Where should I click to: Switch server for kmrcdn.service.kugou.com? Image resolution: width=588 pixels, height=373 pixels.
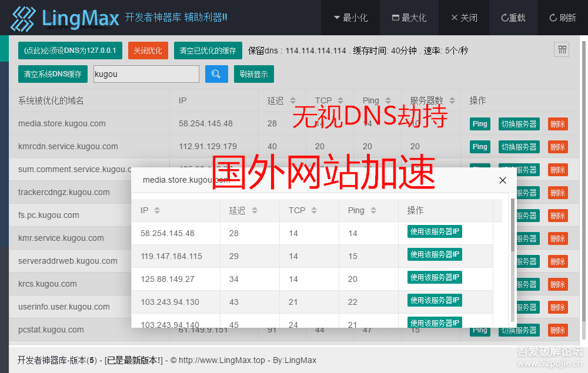[519, 147]
